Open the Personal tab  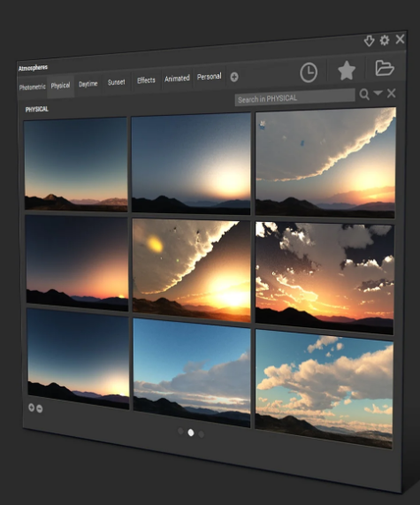click(209, 77)
